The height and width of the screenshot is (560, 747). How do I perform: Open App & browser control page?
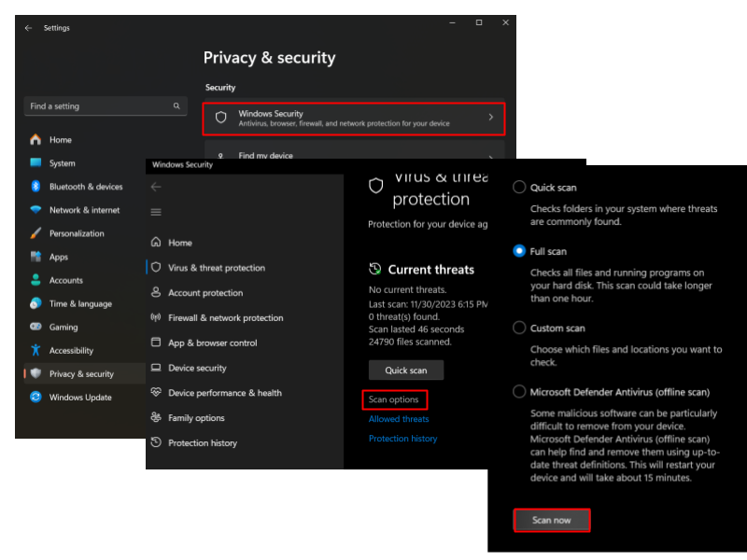(x=213, y=343)
